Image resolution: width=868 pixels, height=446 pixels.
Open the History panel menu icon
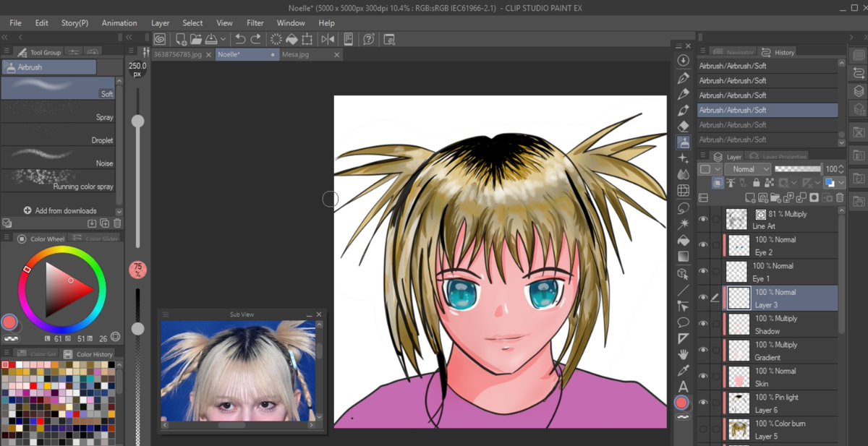(x=702, y=52)
